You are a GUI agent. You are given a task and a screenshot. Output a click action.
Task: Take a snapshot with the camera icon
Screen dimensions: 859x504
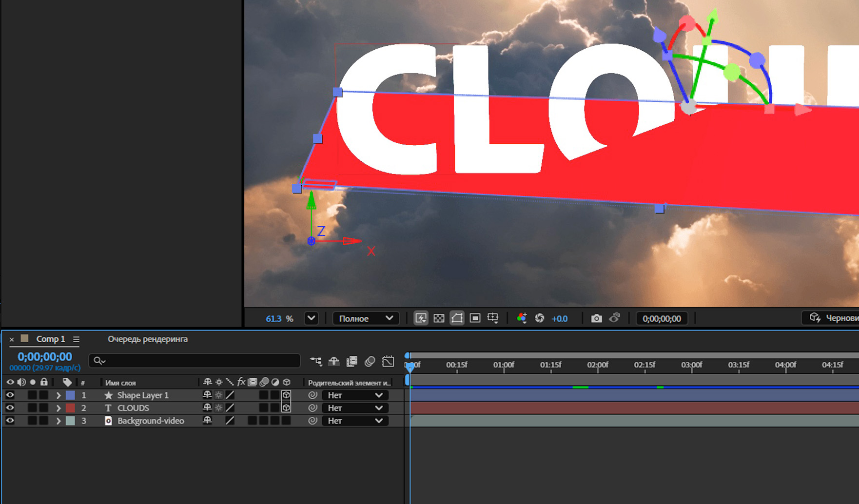[596, 318]
